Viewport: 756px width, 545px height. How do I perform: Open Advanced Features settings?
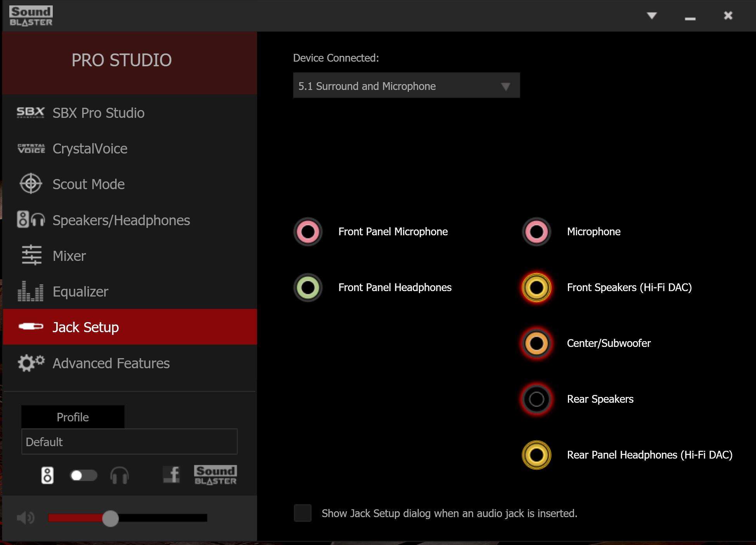point(130,363)
